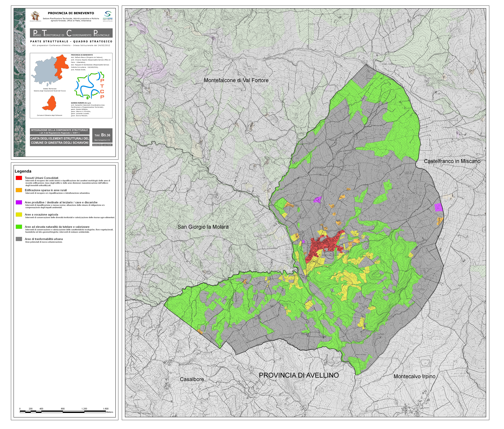504x429 pixels.
Task: Click the Parte Strutturale - Quadro Strategico line
Action: click(71, 42)
